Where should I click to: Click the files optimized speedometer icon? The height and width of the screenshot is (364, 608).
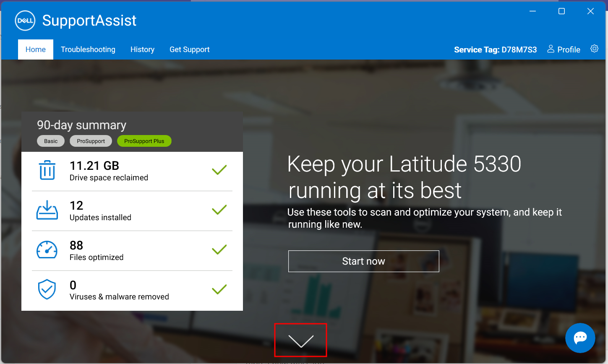click(x=47, y=250)
